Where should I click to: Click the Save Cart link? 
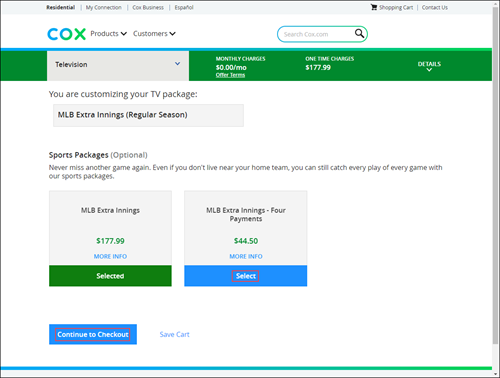tap(174, 334)
